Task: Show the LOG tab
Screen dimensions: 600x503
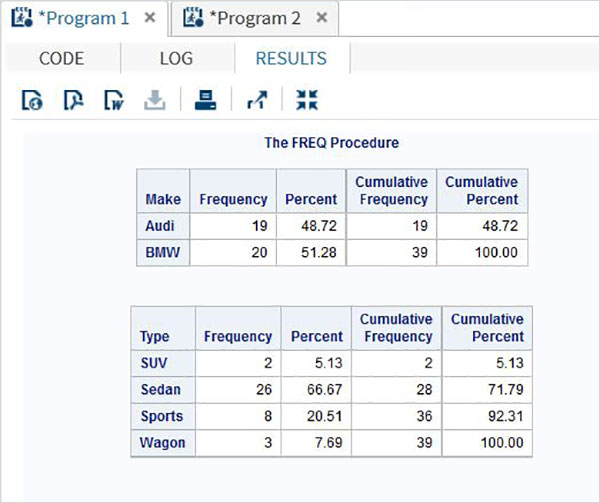Action: (176, 58)
